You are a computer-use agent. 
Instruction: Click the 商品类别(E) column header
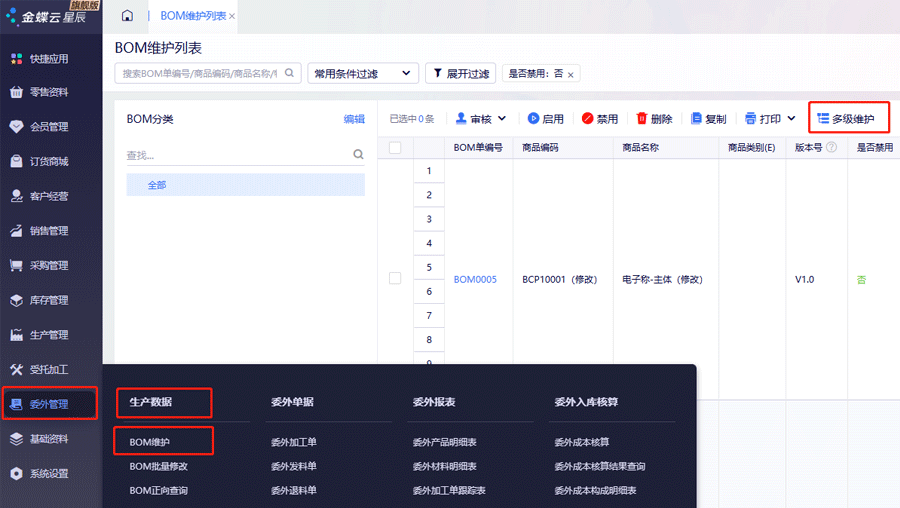click(751, 148)
